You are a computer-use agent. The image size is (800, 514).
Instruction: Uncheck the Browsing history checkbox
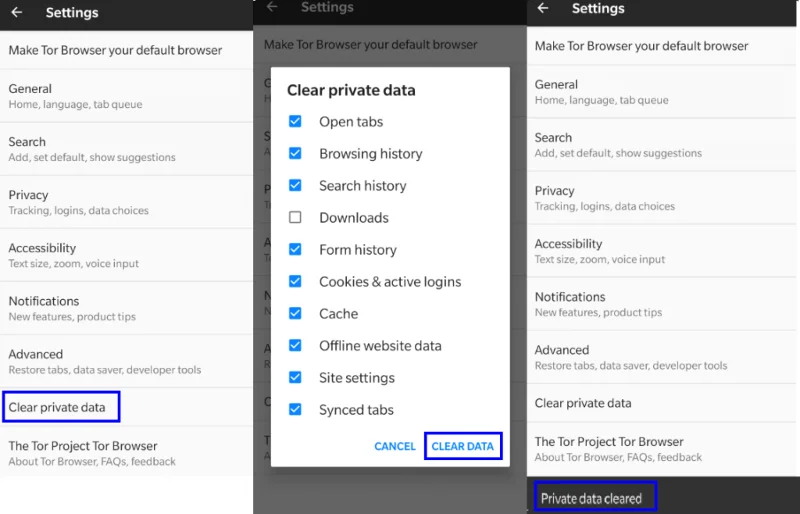click(x=295, y=154)
